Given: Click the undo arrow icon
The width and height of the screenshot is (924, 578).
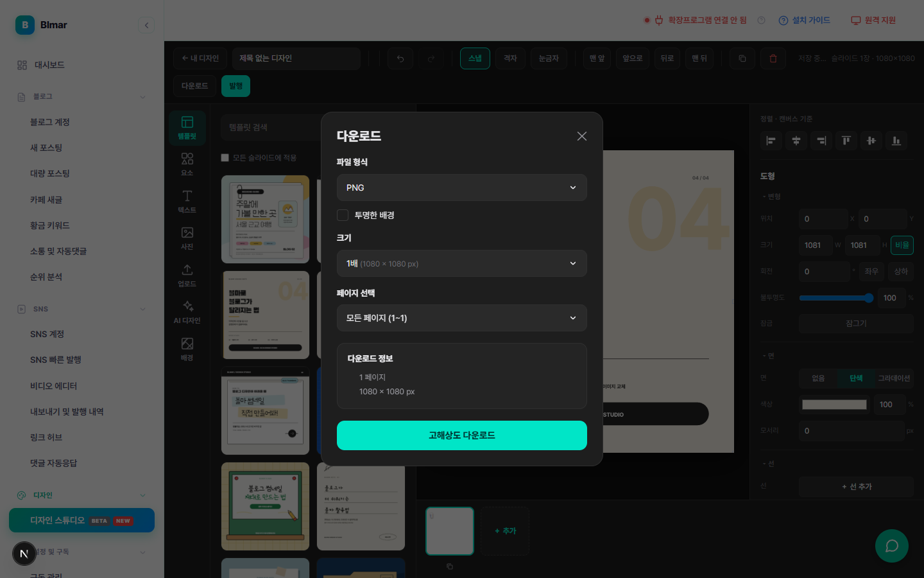Looking at the screenshot, I should (x=400, y=58).
